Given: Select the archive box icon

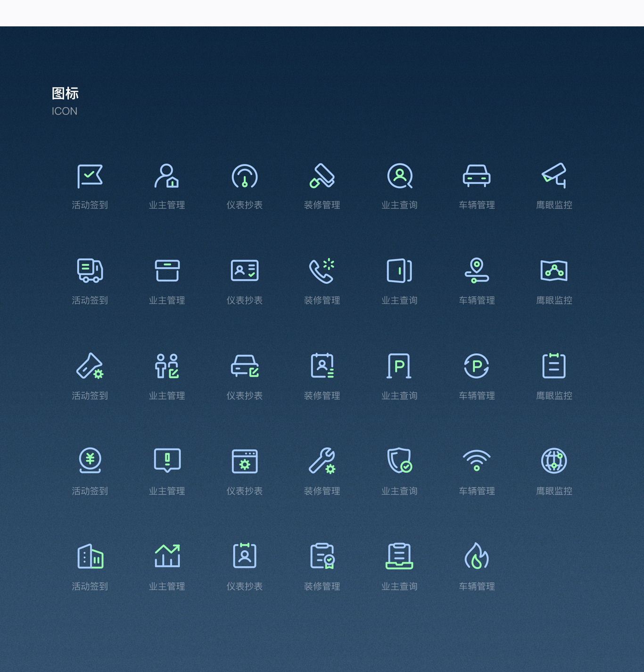Looking at the screenshot, I should (x=167, y=271).
